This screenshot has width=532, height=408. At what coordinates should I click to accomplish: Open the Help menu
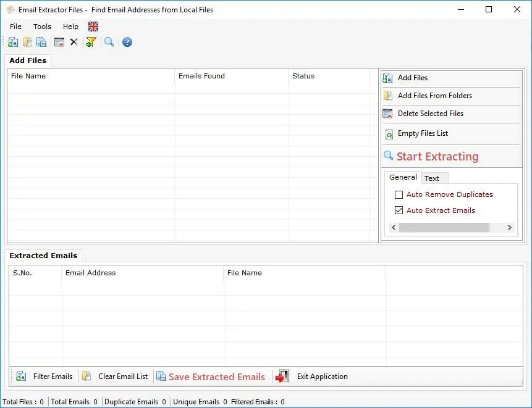[x=70, y=27]
